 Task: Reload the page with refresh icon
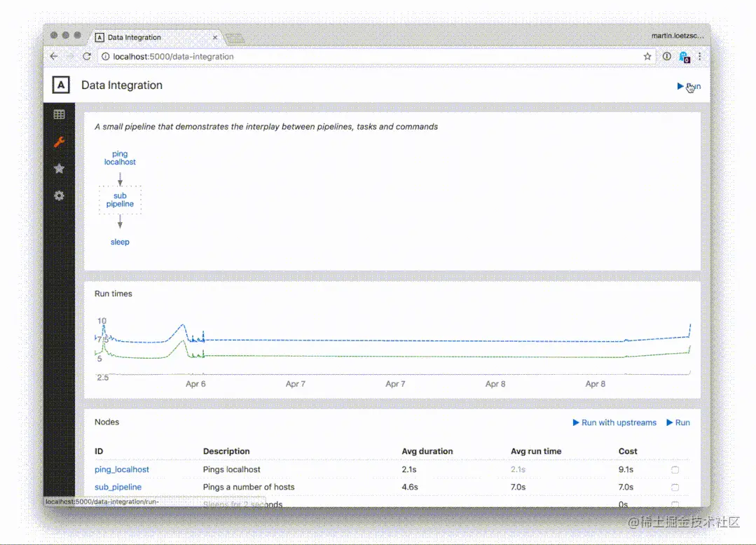(x=87, y=56)
